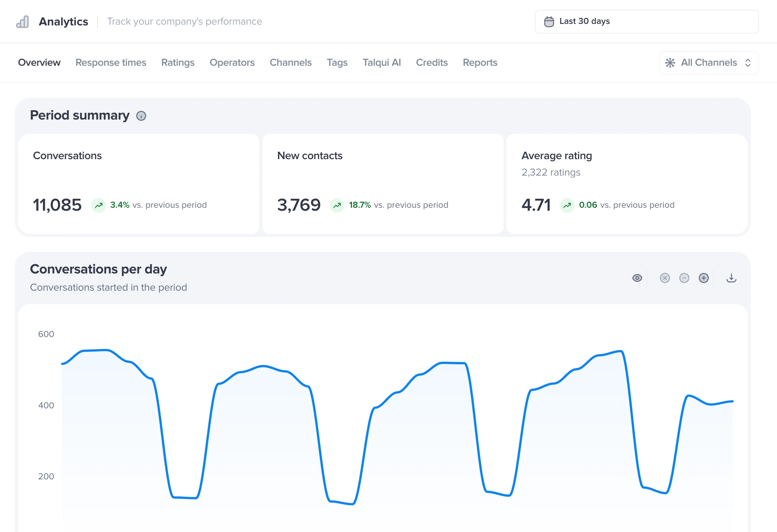This screenshot has width=777, height=532.
Task: Zoom in the chart with plus icon
Action: click(x=704, y=278)
